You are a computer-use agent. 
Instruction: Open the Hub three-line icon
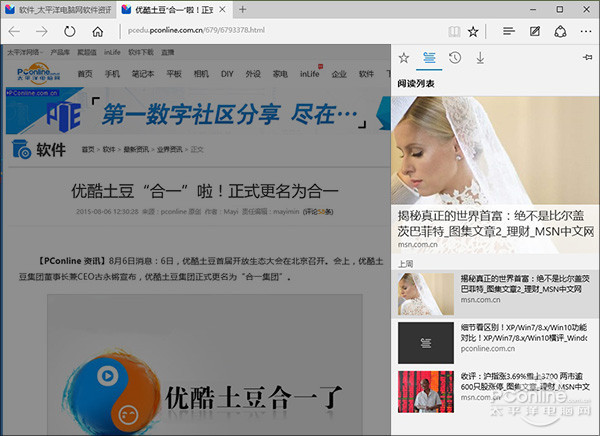coord(509,31)
